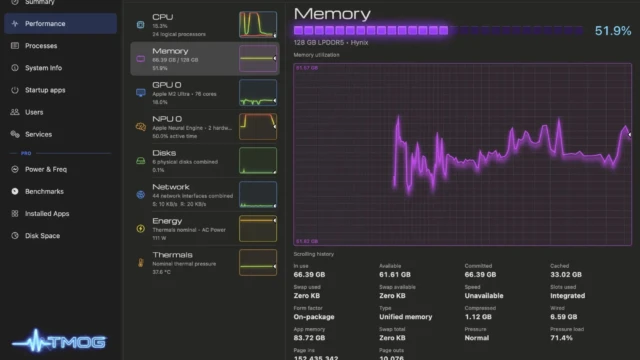Select the GPU 0 performance row
Viewport: 640px width, 360px height.
[205, 93]
